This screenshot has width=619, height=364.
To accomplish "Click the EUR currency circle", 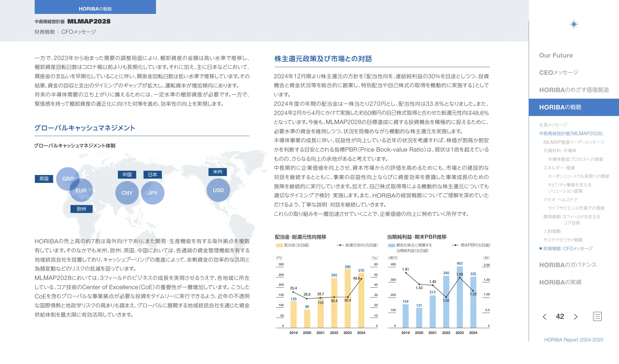I will tap(82, 191).
